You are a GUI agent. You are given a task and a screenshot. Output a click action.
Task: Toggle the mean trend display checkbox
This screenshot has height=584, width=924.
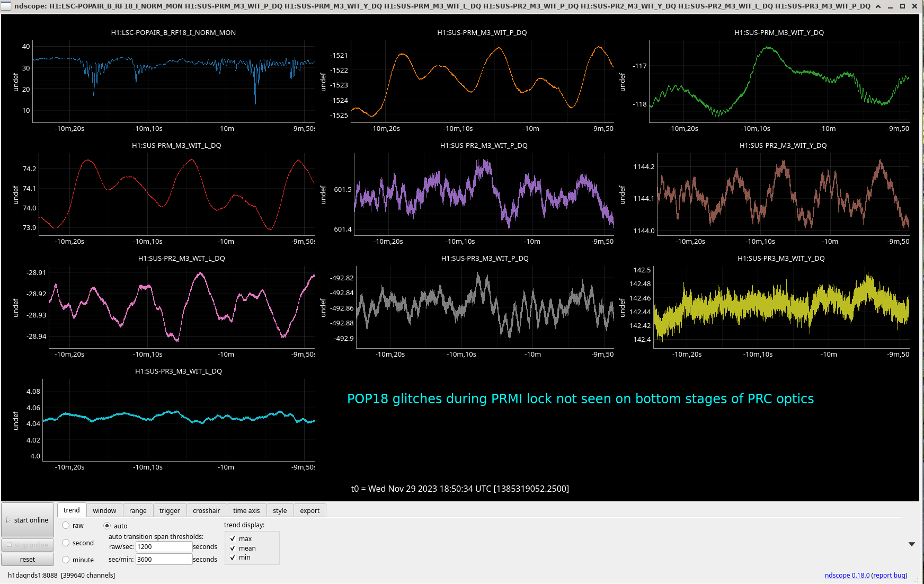click(233, 548)
